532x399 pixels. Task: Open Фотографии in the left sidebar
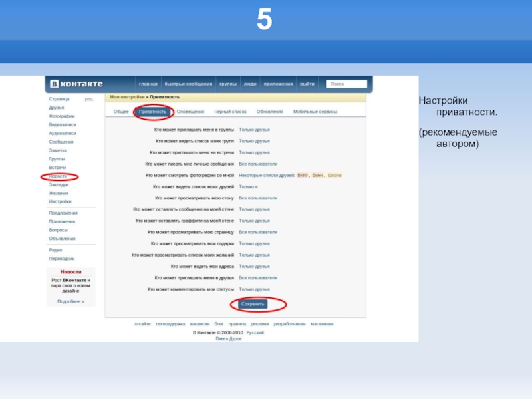62,116
